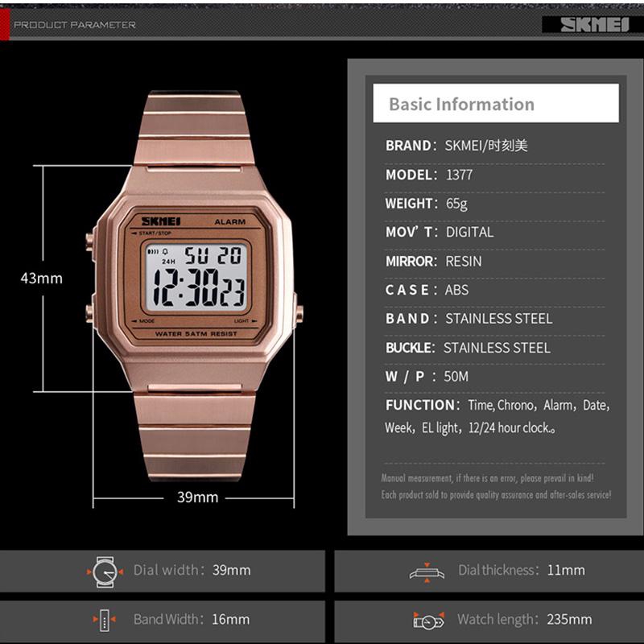
Task: Click the alarm bell icon on the LCD
Action: [x=164, y=250]
